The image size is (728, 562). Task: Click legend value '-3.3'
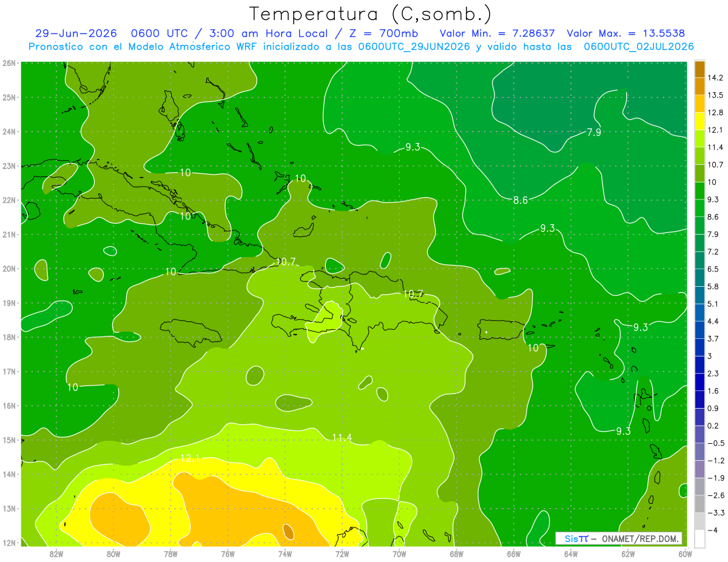715,513
